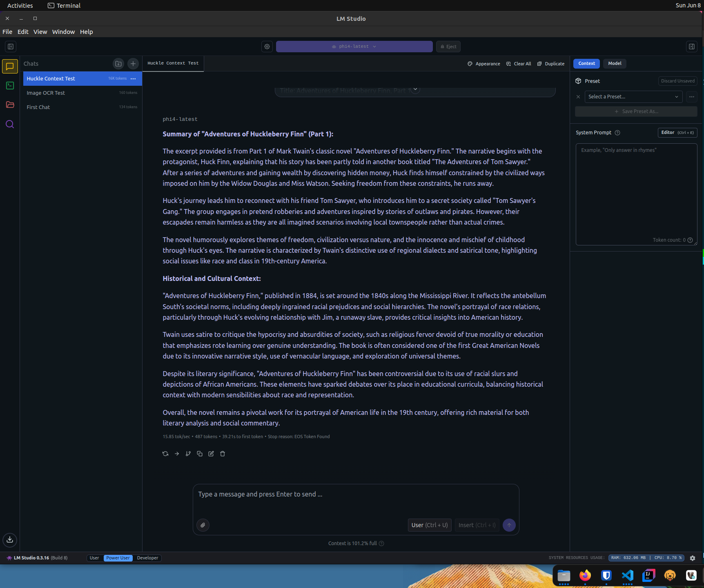This screenshot has height=588, width=704.
Task: Open the View menu
Action: (x=40, y=32)
